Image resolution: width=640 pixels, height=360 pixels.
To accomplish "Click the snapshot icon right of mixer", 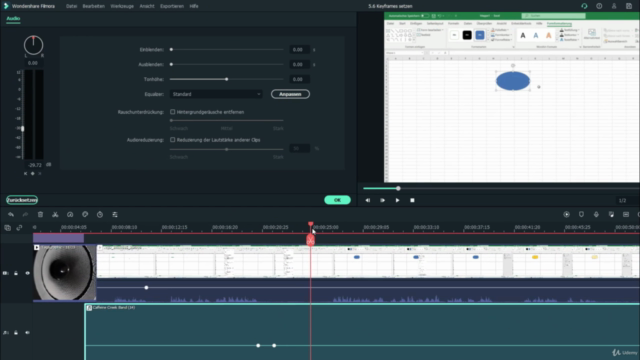I will [x=626, y=214].
